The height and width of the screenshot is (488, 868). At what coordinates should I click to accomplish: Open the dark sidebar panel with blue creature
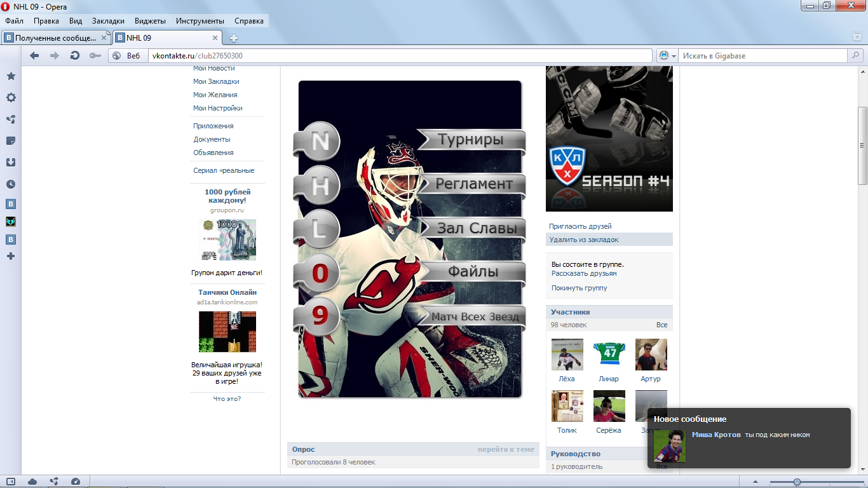[11, 222]
